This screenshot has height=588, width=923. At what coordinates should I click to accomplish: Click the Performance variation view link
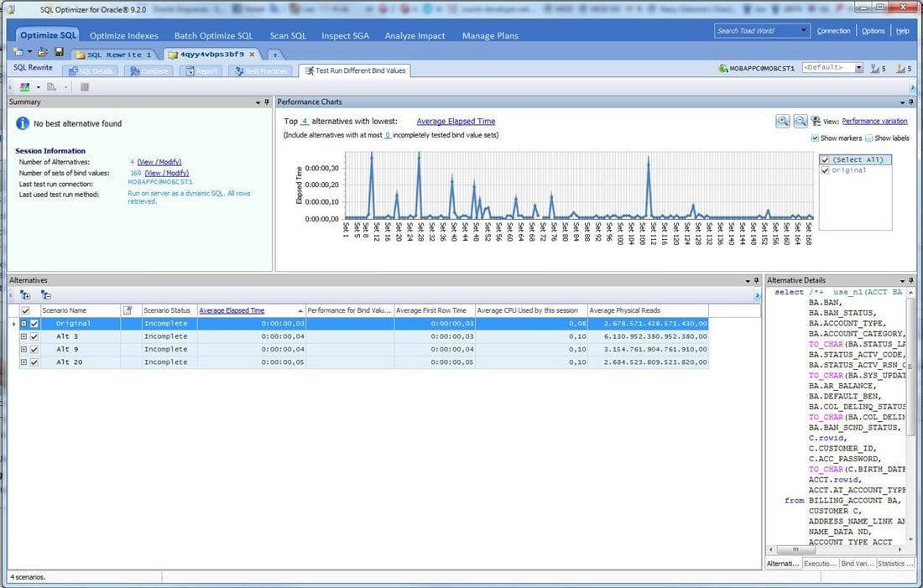point(874,122)
